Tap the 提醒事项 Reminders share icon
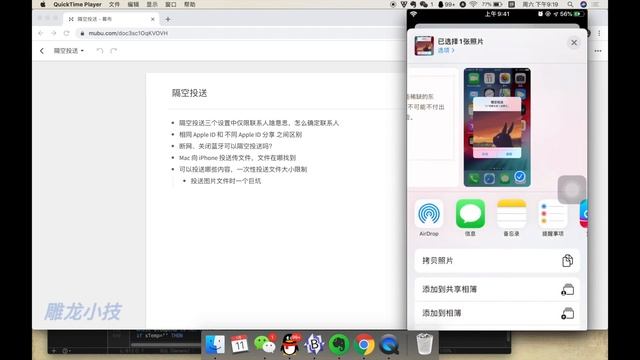The width and height of the screenshot is (640, 360). (x=553, y=214)
